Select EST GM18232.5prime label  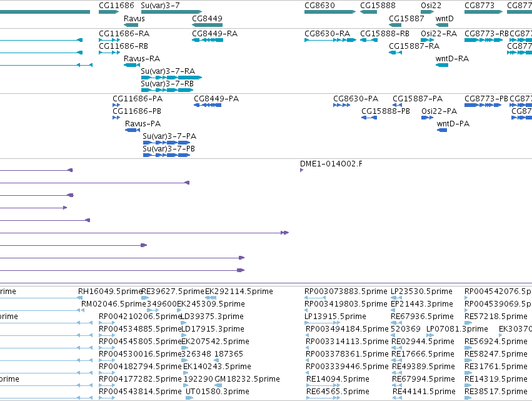point(248,379)
